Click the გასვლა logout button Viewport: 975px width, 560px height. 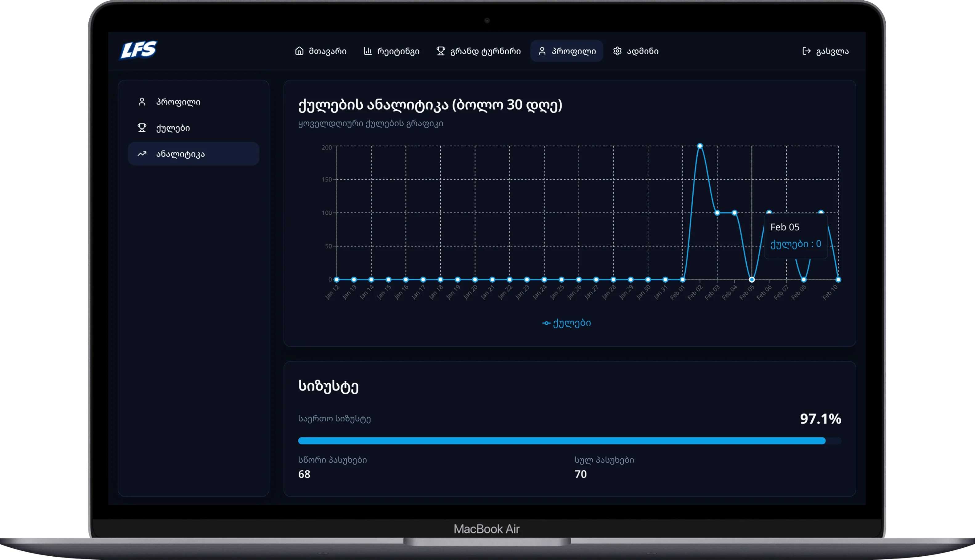coord(826,51)
